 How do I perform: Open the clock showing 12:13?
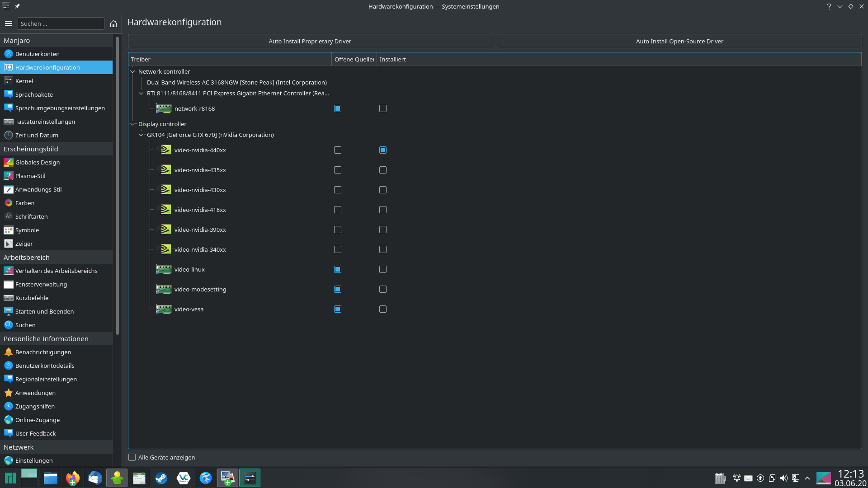pos(850,478)
